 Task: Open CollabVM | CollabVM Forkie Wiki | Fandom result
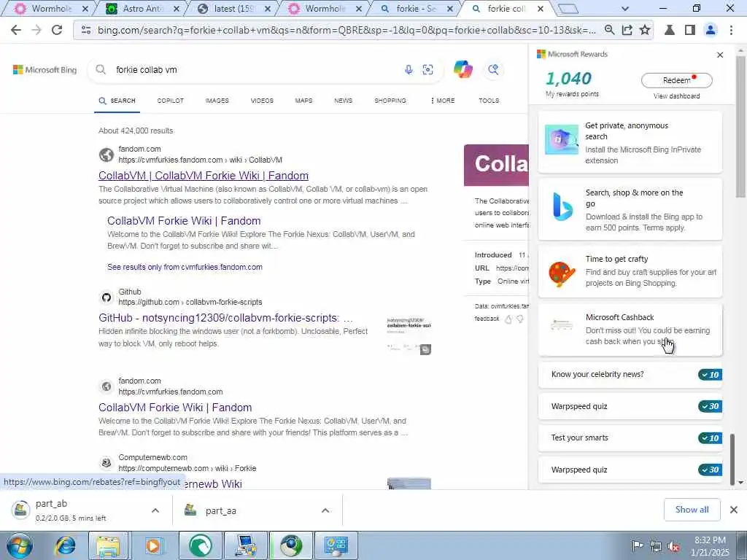pyautogui.click(x=204, y=176)
